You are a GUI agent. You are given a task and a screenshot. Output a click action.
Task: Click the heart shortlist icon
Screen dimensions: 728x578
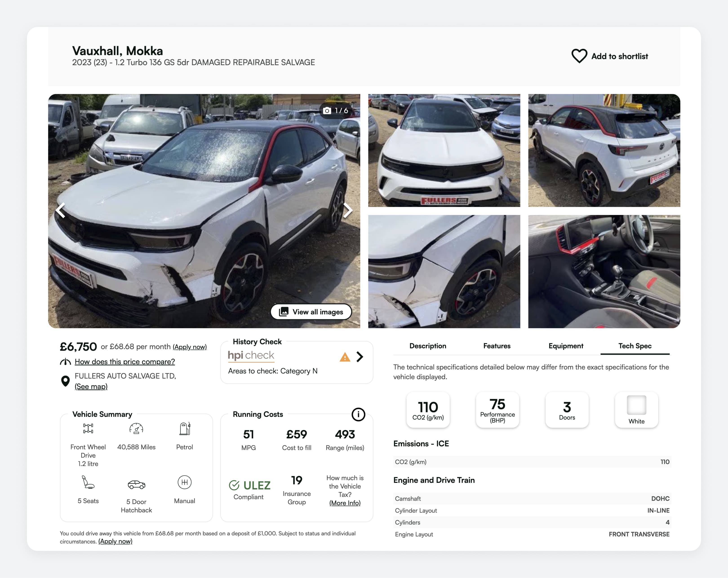579,56
